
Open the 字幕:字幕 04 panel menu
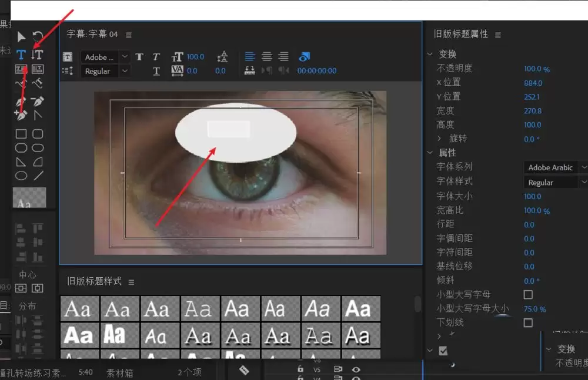click(129, 35)
